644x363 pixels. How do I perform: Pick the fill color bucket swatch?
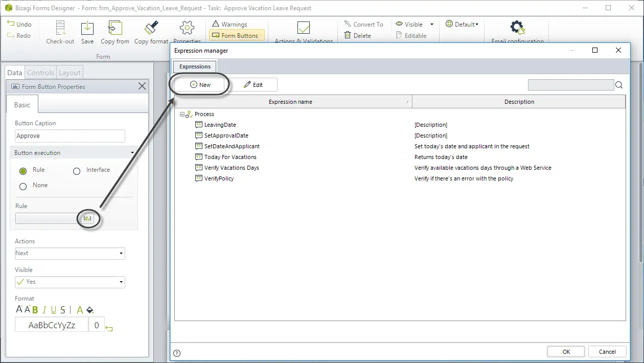point(90,309)
